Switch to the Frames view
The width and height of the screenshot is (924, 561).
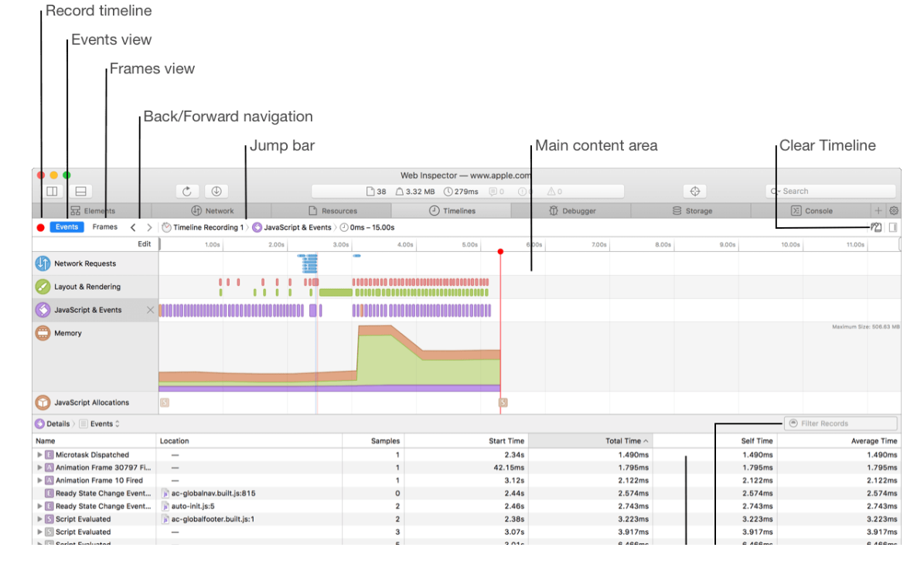coord(105,227)
